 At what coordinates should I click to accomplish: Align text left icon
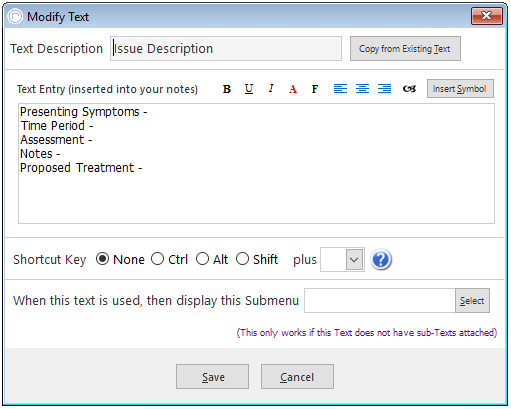(340, 89)
